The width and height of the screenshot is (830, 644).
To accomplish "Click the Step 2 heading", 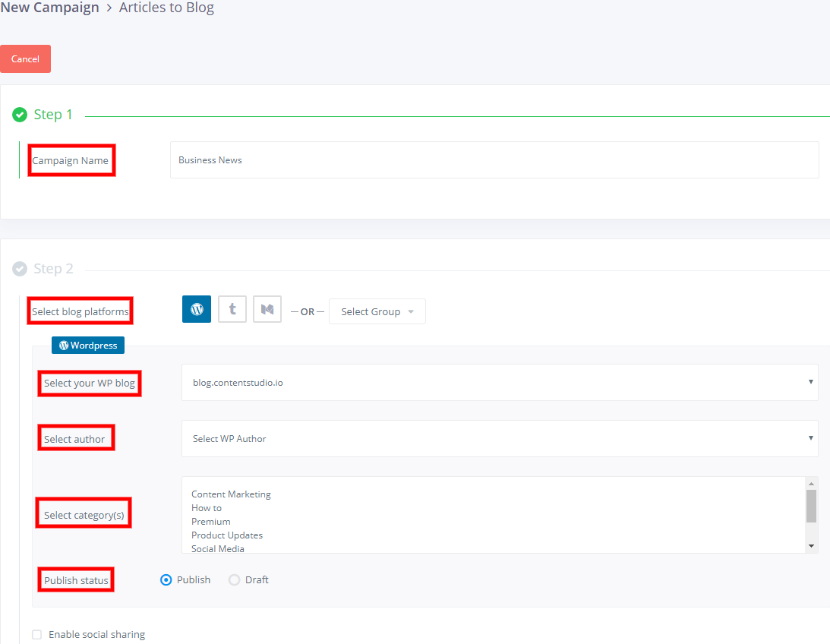I will (x=53, y=269).
